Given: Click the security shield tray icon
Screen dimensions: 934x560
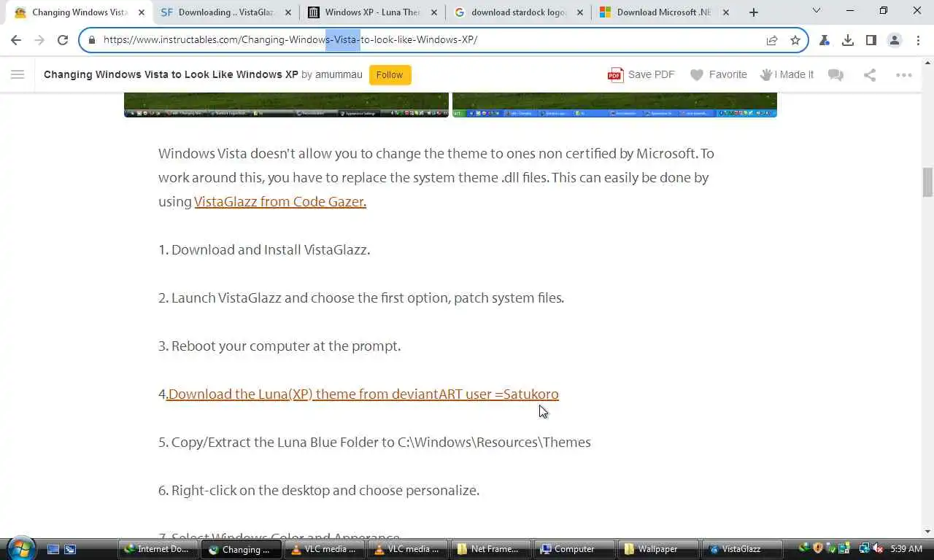Looking at the screenshot, I should [818, 549].
